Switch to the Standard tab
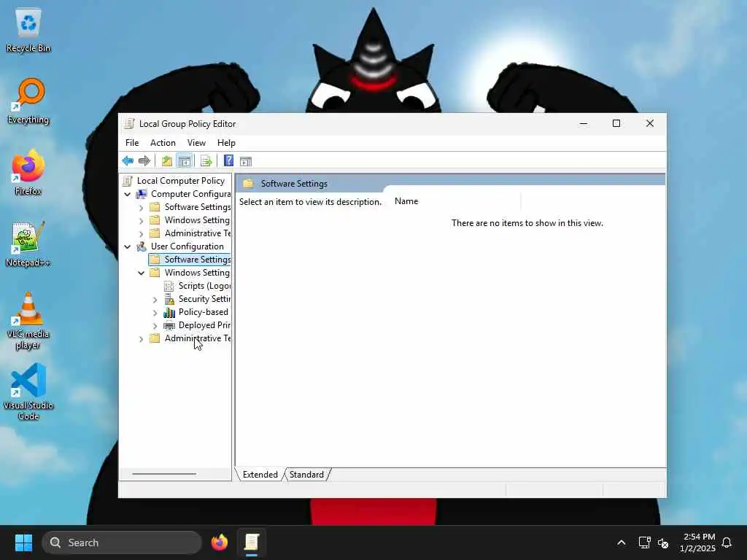The width and height of the screenshot is (747, 560). pos(306,475)
